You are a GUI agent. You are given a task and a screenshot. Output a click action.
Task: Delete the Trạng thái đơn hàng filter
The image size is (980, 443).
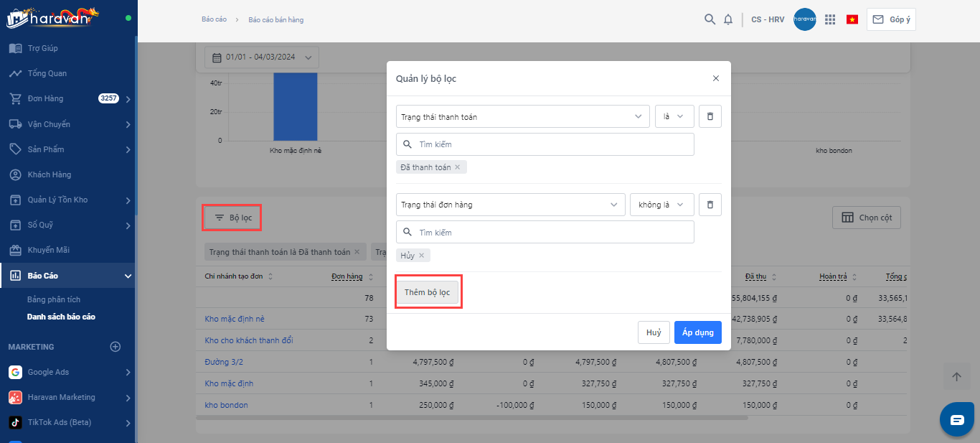(x=710, y=205)
